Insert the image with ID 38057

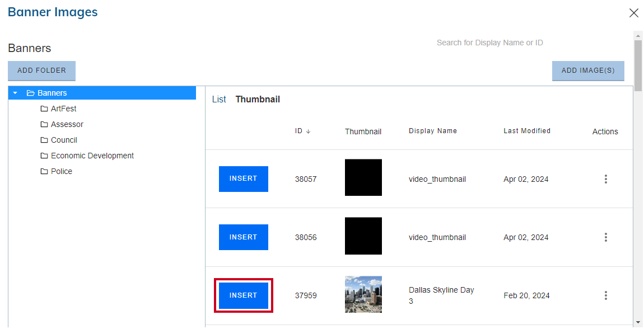[x=244, y=179]
